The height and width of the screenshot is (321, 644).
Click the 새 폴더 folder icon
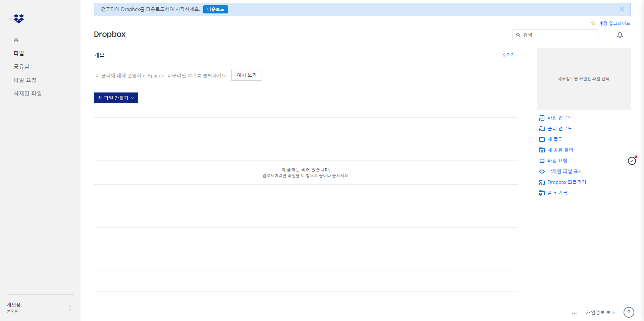click(x=542, y=139)
